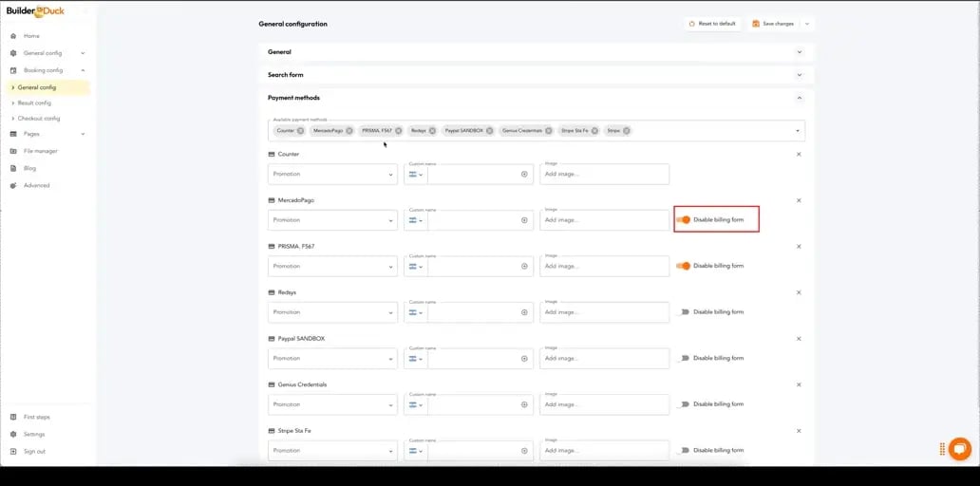Enable Genius Credentials Disable billing form switch
The image size is (980, 486).
tap(683, 404)
